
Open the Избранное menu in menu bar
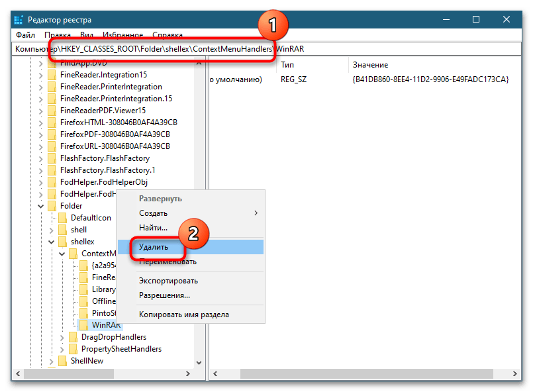(123, 35)
